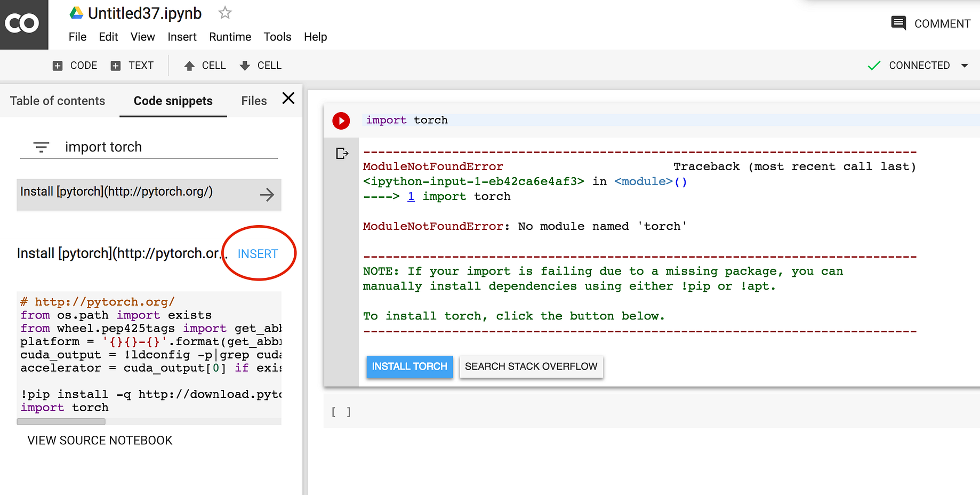This screenshot has height=495, width=980.
Task: Move the selected cell up
Action: coord(205,65)
